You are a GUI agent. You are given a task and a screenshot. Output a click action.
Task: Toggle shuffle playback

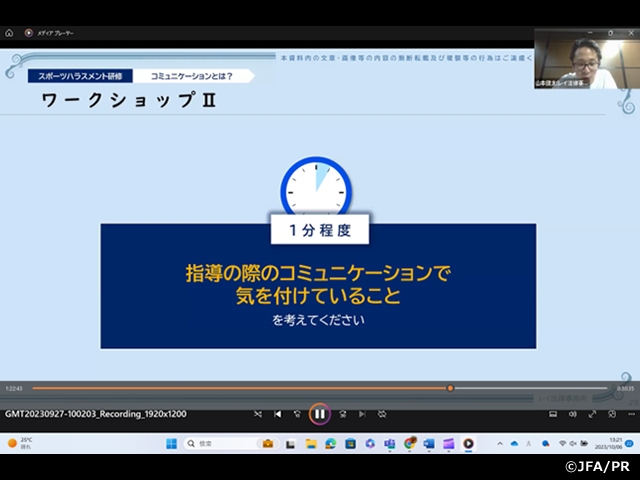258,413
